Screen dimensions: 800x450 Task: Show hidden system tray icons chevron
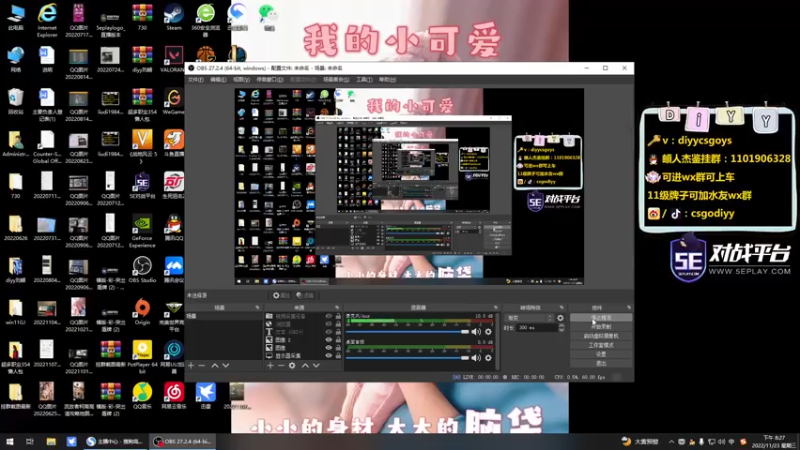671,442
